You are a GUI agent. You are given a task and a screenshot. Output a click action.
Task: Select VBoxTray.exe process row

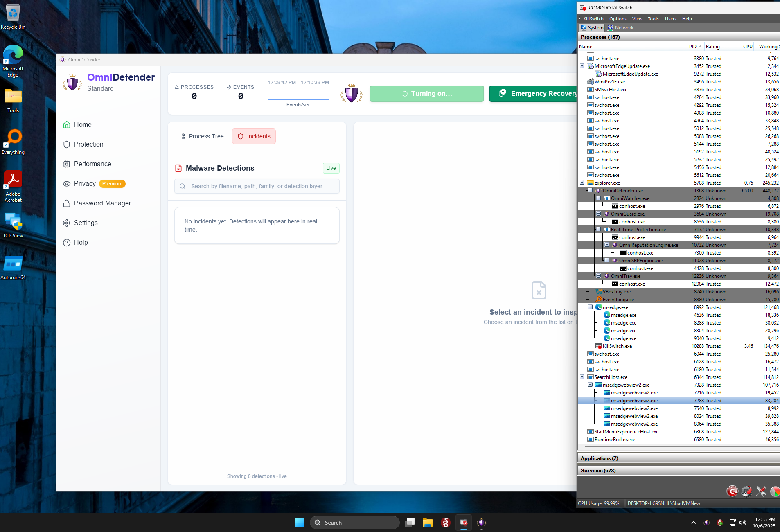tap(679, 292)
